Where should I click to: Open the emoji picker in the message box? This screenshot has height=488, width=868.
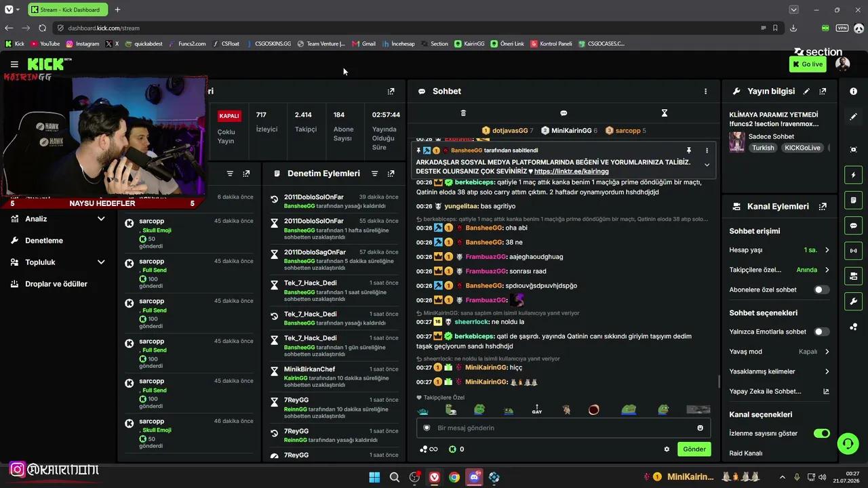[x=700, y=428]
